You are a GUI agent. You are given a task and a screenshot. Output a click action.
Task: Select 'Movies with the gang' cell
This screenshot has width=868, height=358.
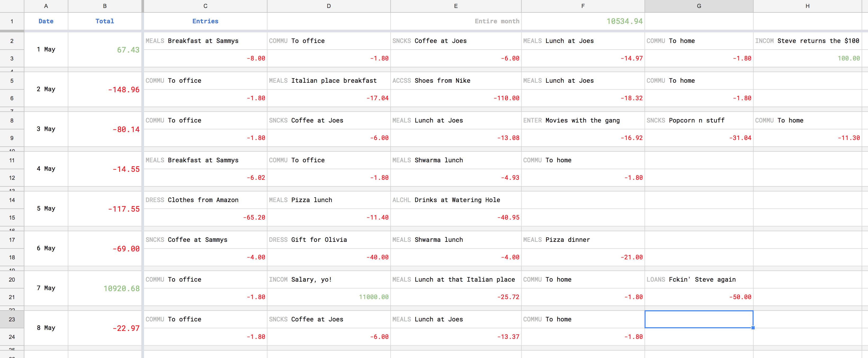point(583,120)
